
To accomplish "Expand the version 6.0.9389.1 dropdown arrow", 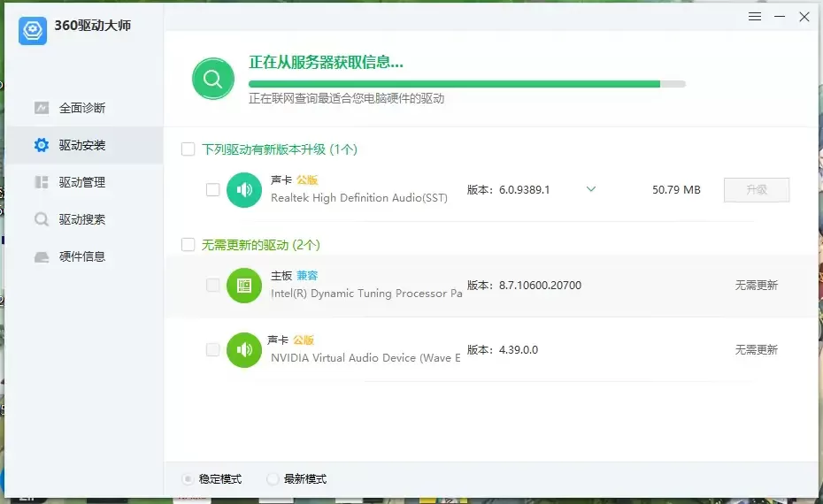I will 591,189.
